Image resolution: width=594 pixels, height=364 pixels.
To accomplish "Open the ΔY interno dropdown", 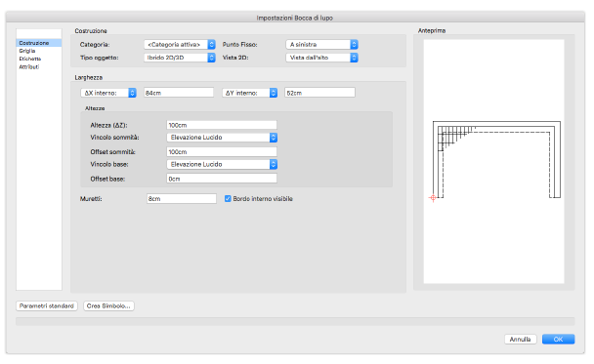I will point(250,93).
